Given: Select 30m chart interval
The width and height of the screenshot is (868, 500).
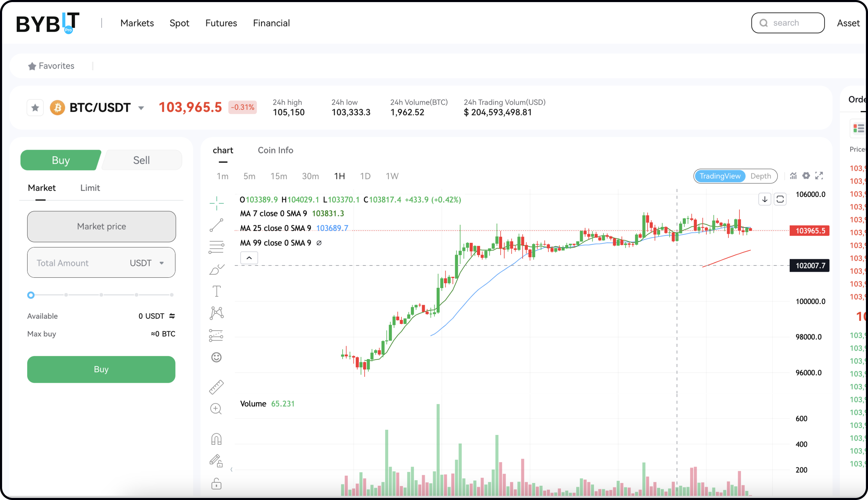Looking at the screenshot, I should (x=310, y=176).
